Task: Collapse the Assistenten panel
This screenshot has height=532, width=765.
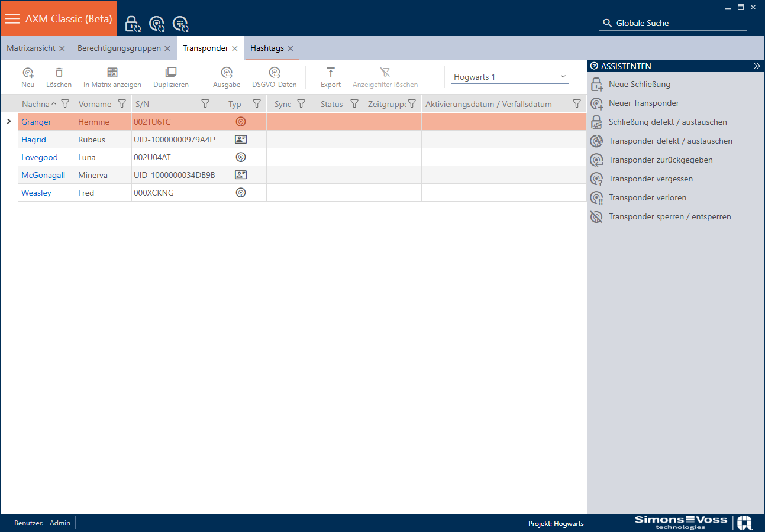Action: point(757,66)
